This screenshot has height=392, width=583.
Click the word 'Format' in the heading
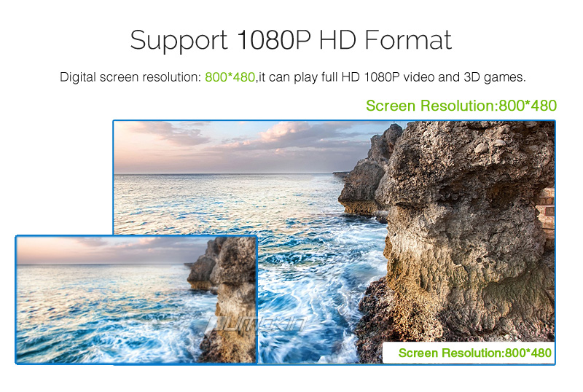click(408, 39)
